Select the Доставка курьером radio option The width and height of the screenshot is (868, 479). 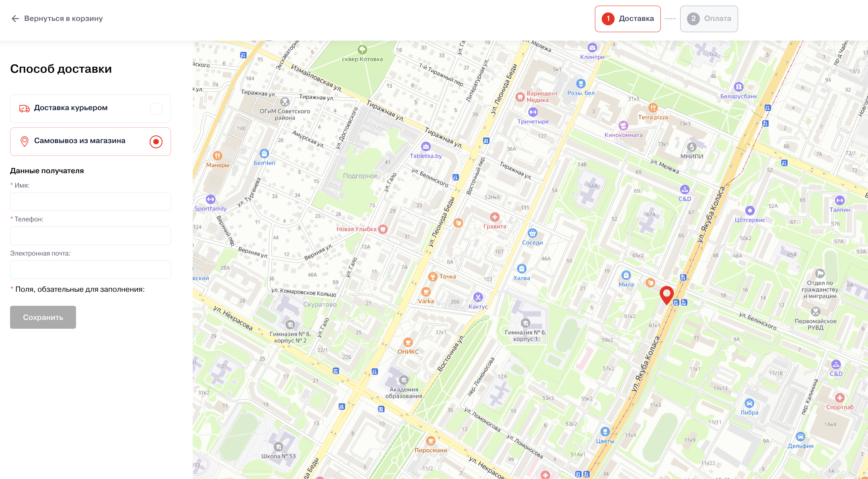click(x=156, y=108)
